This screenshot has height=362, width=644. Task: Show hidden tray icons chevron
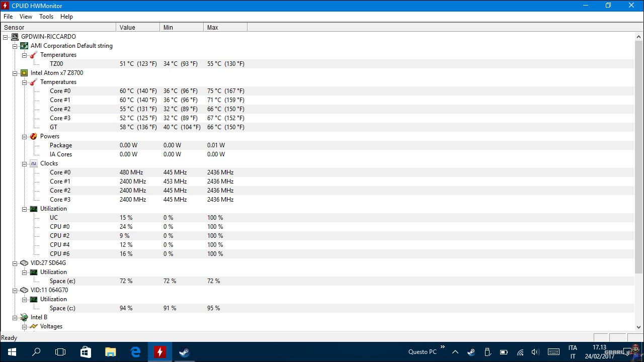click(x=455, y=352)
